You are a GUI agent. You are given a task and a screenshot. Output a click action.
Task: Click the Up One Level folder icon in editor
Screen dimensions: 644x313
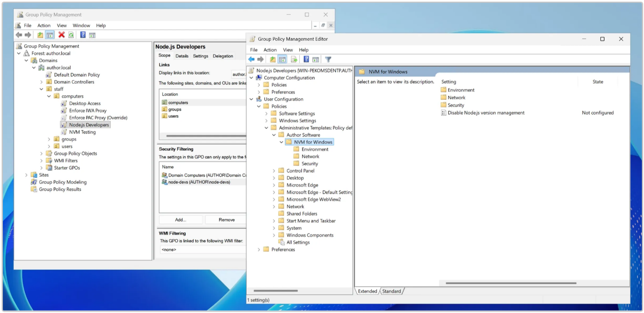click(x=273, y=59)
